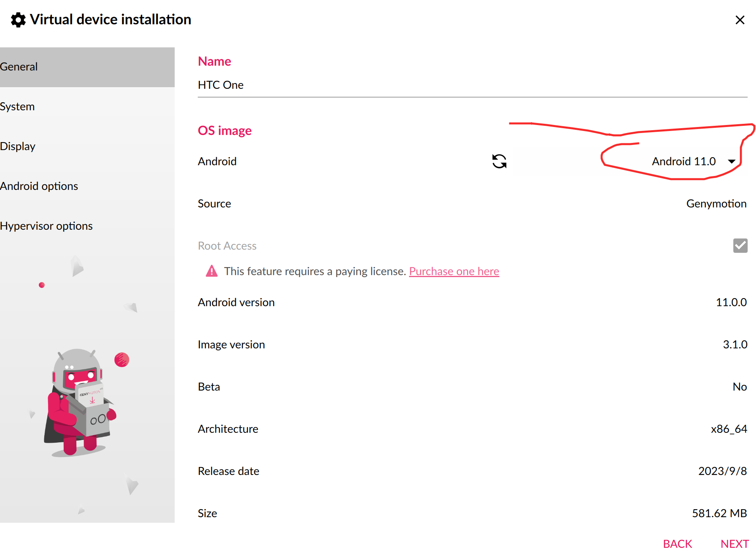Image resolution: width=756 pixels, height=551 pixels.
Task: Open Hypervisor options section
Action: (x=87, y=226)
